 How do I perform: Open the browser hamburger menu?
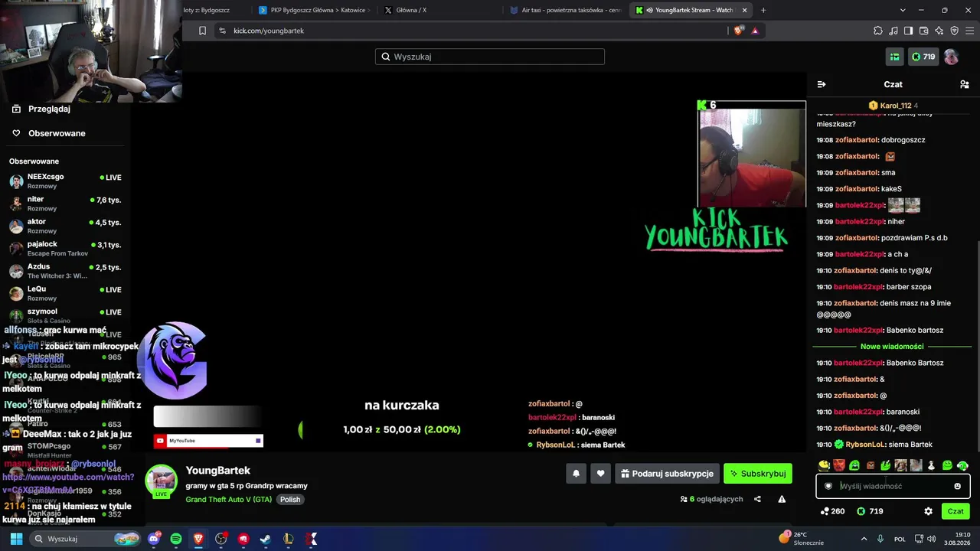[x=969, y=31]
